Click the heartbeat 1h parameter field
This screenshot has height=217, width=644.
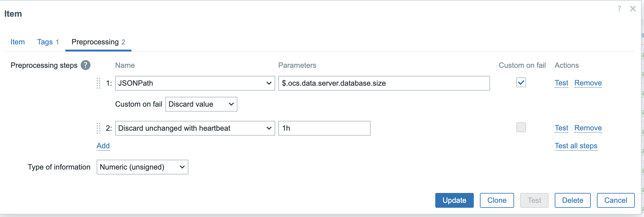(x=324, y=128)
